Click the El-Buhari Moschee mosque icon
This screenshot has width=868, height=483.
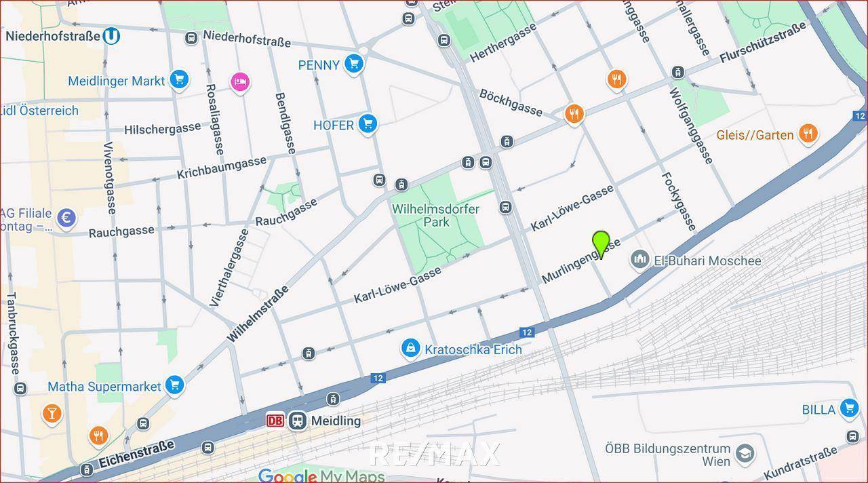[x=639, y=260]
